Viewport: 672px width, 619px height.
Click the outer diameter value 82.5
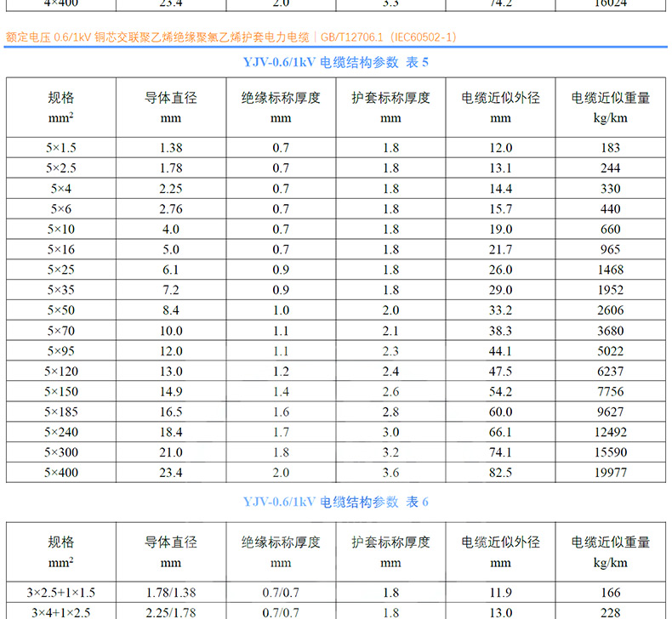(x=501, y=473)
